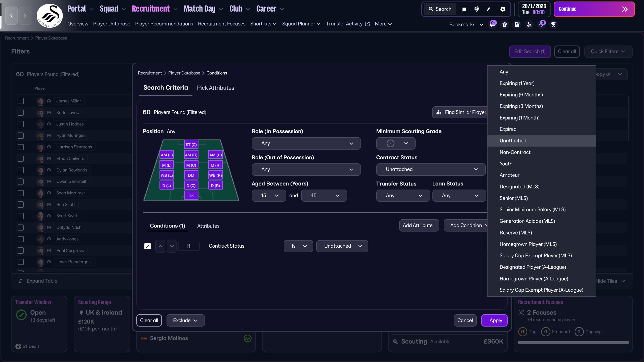This screenshot has height=362, width=644.
Task: Click the pencil edit icon
Action: (489, 9)
